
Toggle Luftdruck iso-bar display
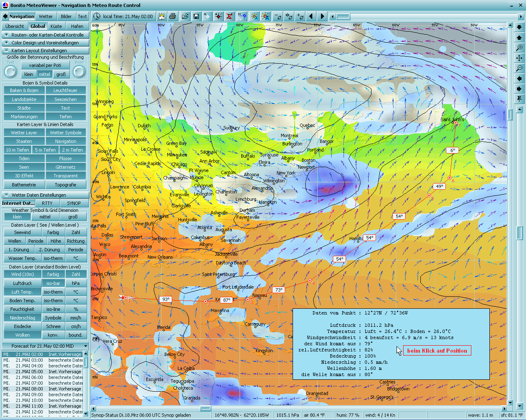coord(53,283)
